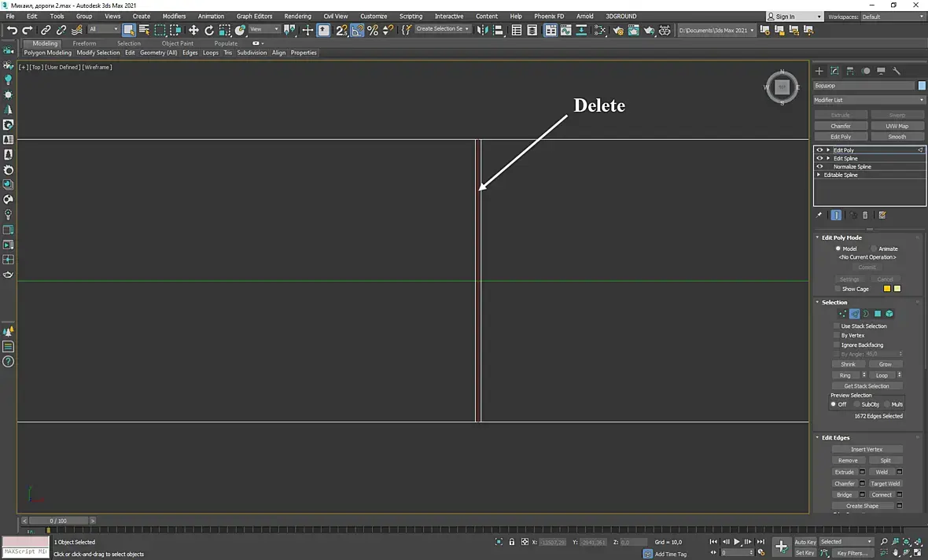Click the Create Shape button
Screen dimensions: 928x560
pos(862,507)
